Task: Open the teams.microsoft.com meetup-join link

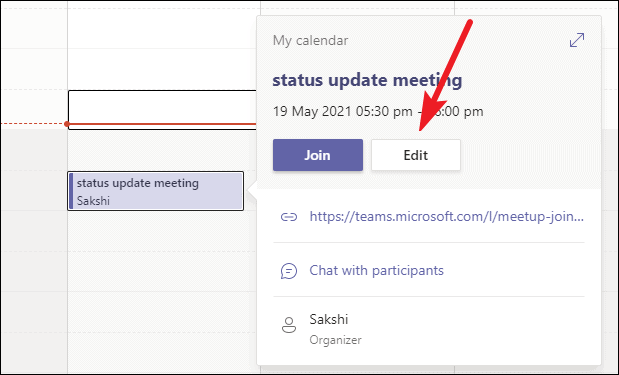Action: 446,216
